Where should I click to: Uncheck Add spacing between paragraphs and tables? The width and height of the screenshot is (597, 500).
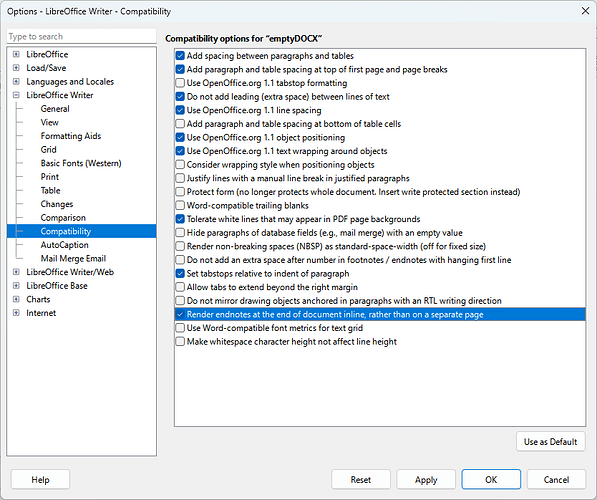tap(180, 56)
